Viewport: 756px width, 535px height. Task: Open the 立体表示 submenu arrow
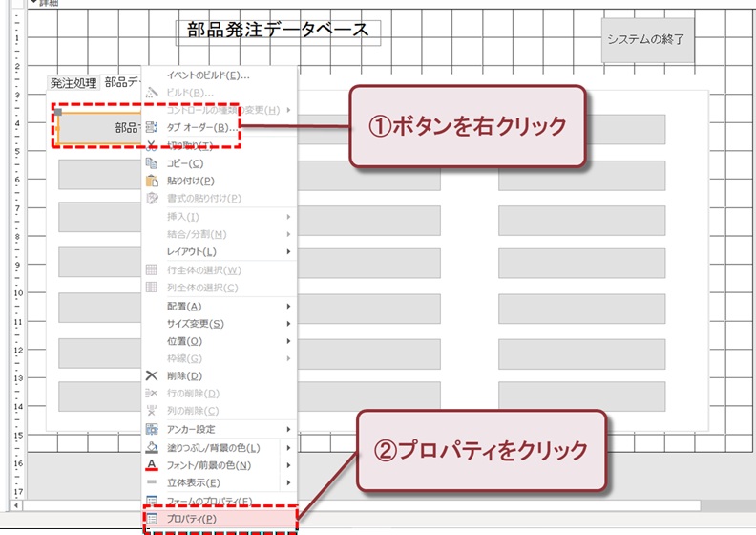[x=288, y=482]
